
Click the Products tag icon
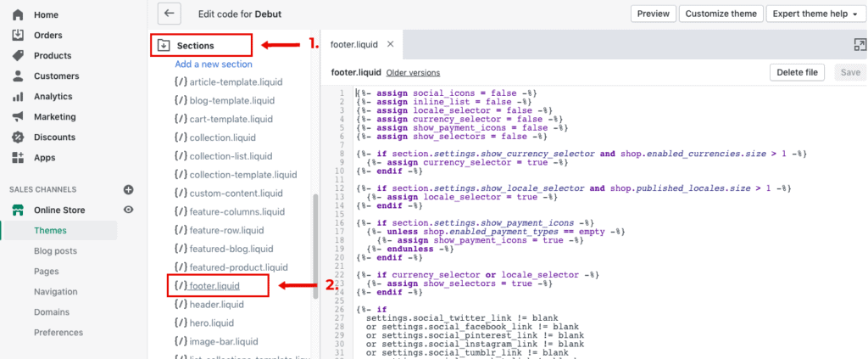tap(18, 55)
